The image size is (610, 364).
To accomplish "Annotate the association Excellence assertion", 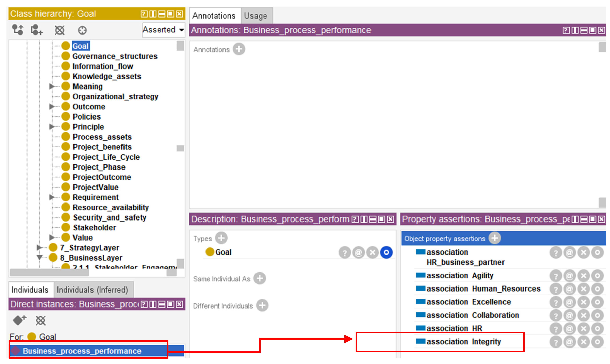I will [x=570, y=302].
